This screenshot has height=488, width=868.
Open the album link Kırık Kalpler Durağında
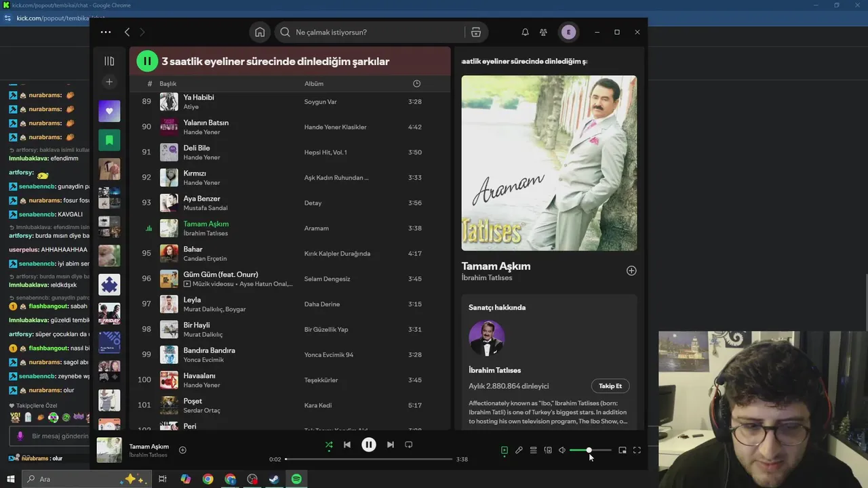click(x=337, y=253)
